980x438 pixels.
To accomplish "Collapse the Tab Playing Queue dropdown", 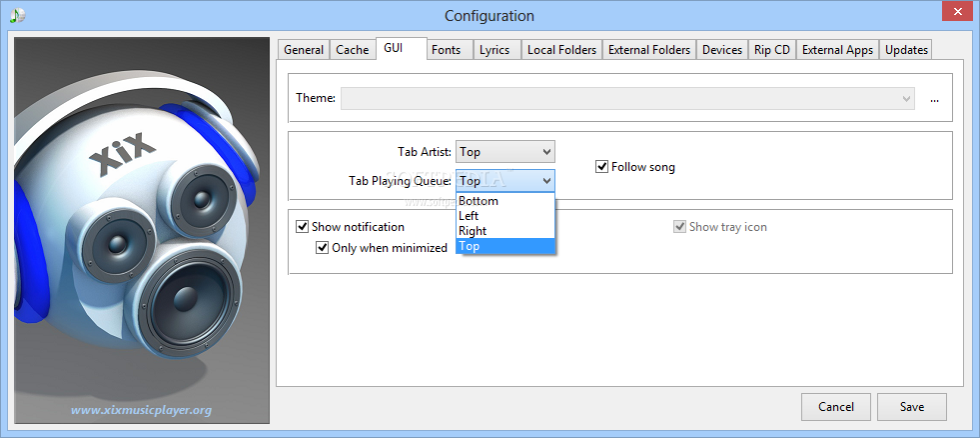I will coord(505,181).
